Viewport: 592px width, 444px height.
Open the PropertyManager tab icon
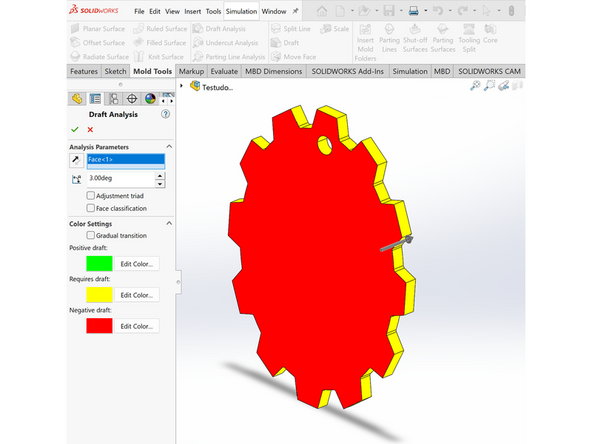coord(95,99)
